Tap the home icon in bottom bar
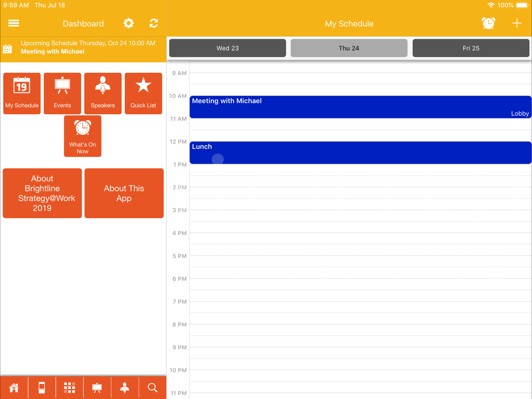Image resolution: width=532 pixels, height=399 pixels. 14,388
